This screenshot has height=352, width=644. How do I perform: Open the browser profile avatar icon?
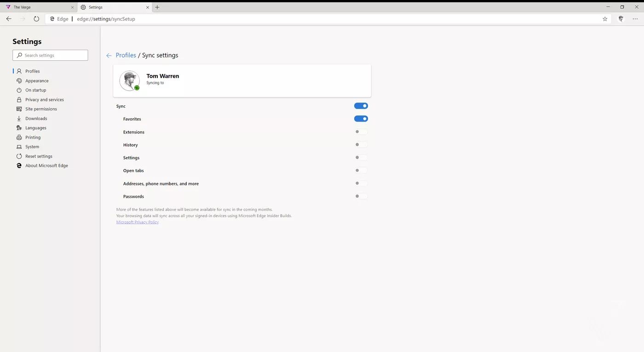(621, 19)
